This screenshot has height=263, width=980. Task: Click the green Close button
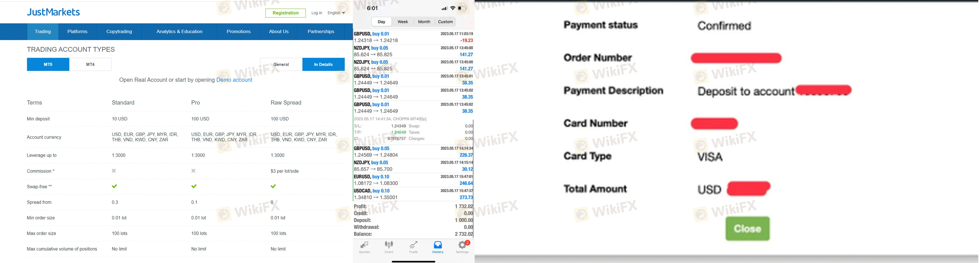point(748,229)
